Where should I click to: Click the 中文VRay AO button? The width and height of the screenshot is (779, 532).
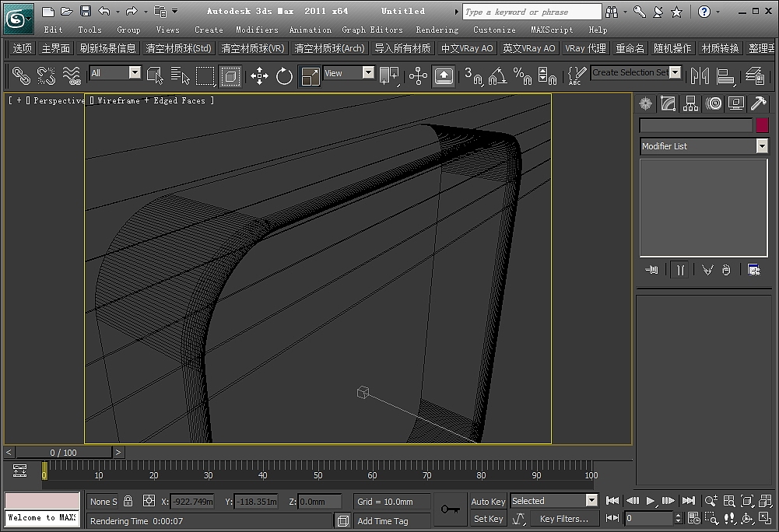pyautogui.click(x=467, y=48)
